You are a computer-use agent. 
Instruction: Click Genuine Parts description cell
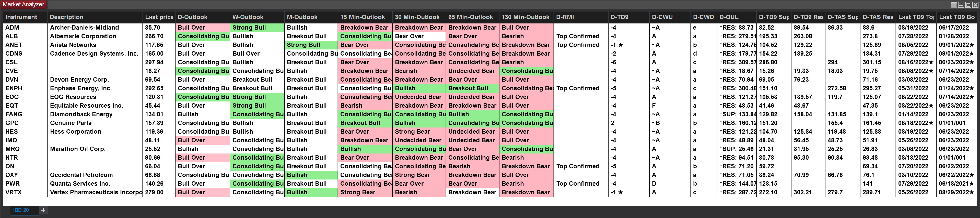(95, 123)
